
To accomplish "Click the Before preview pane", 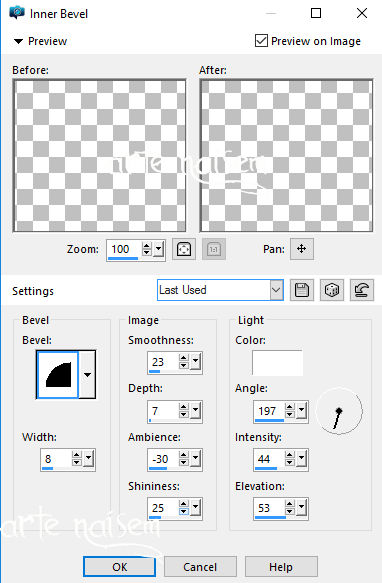I will click(100, 155).
